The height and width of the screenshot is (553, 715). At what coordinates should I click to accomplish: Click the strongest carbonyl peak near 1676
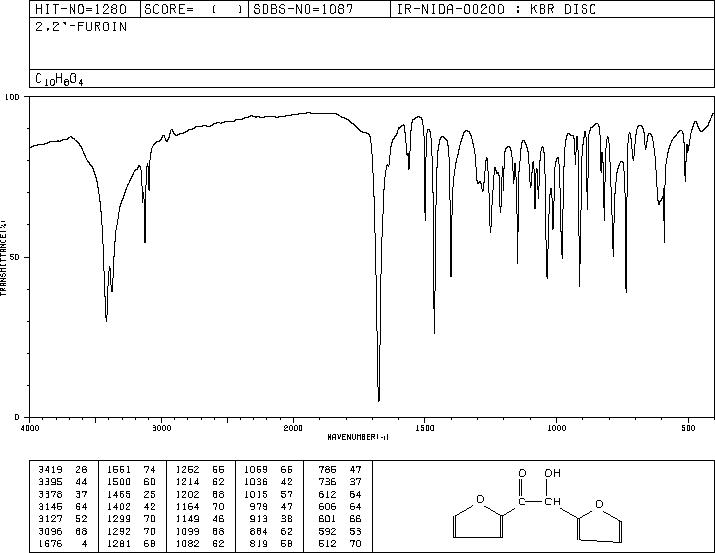pyautogui.click(x=379, y=400)
